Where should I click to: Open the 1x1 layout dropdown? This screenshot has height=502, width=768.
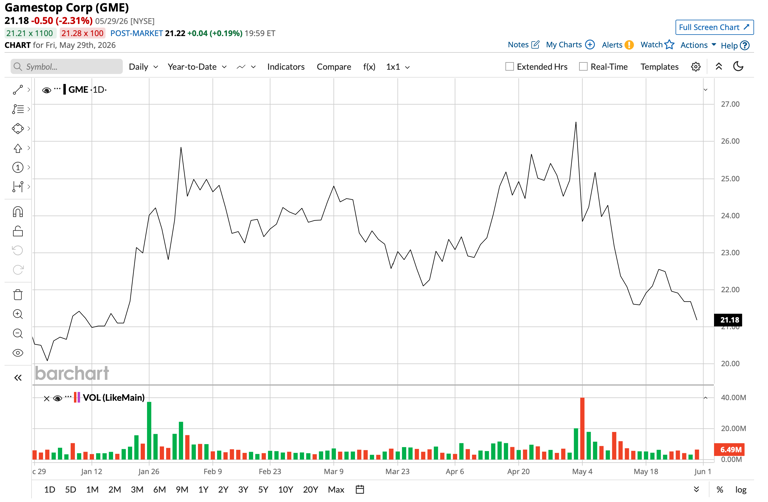(398, 67)
